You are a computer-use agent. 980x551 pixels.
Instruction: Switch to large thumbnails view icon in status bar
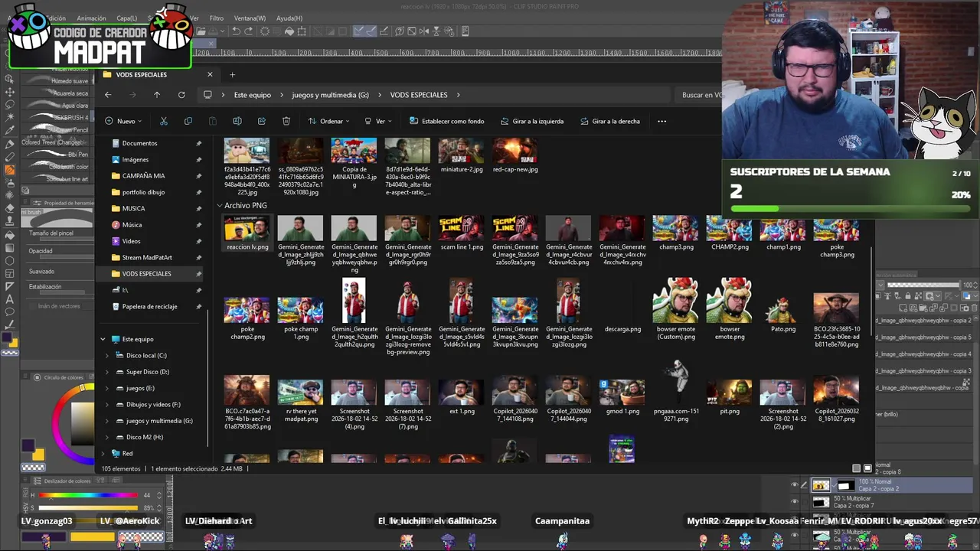click(x=867, y=468)
